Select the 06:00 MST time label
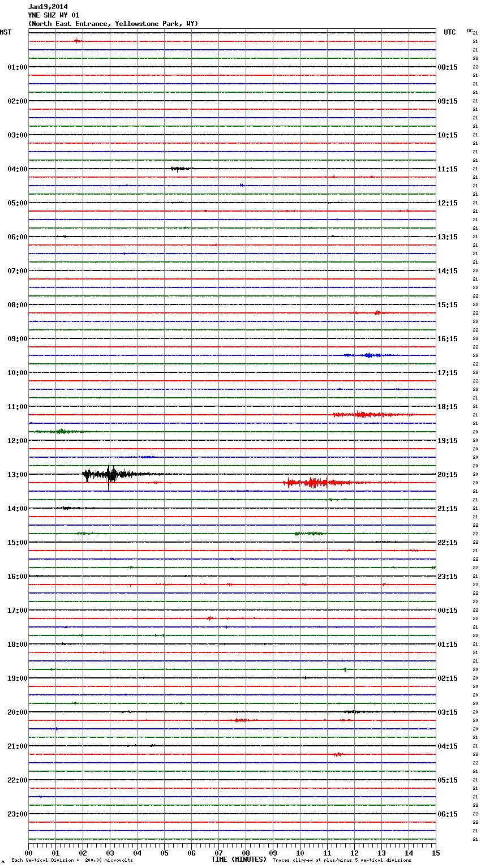Image resolution: width=481 pixels, height=868 pixels. 18,237
